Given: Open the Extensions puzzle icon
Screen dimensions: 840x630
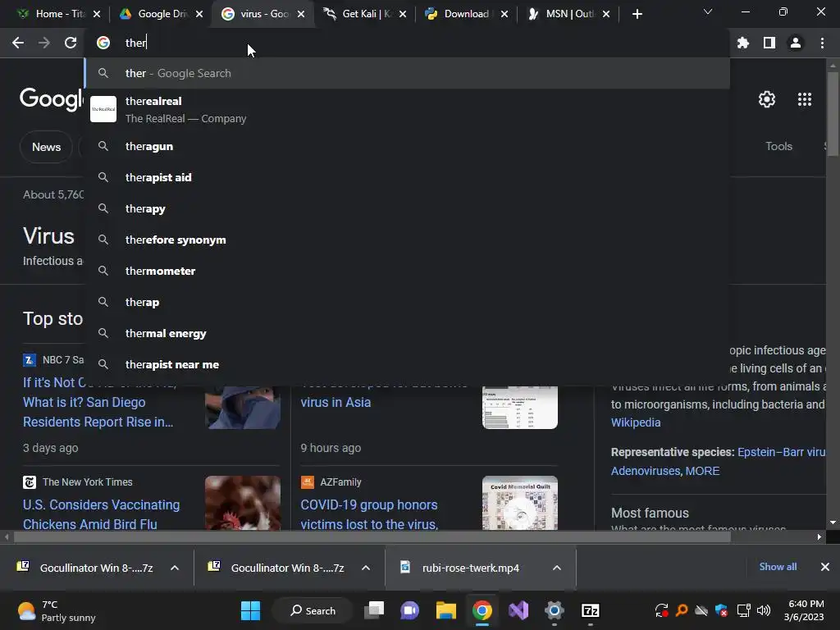Looking at the screenshot, I should click(x=743, y=43).
